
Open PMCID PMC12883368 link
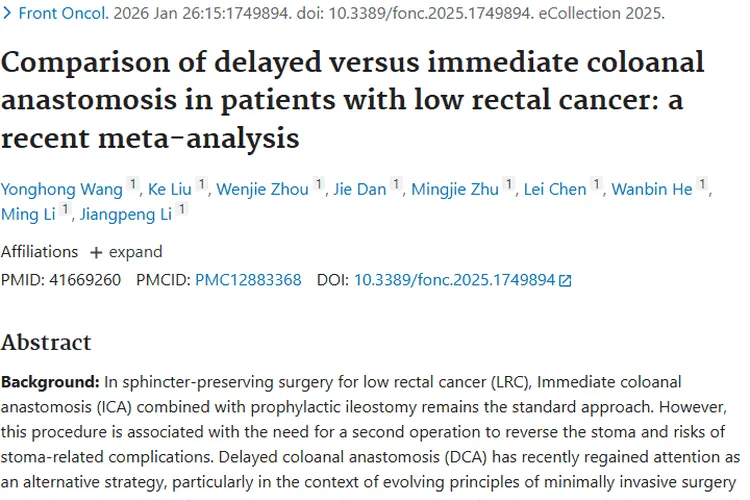click(248, 280)
